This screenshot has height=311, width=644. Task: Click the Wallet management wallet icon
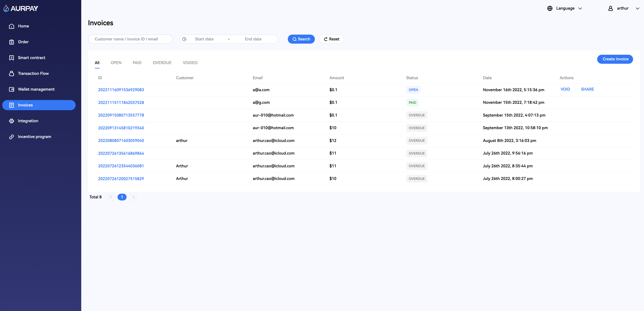[11, 89]
